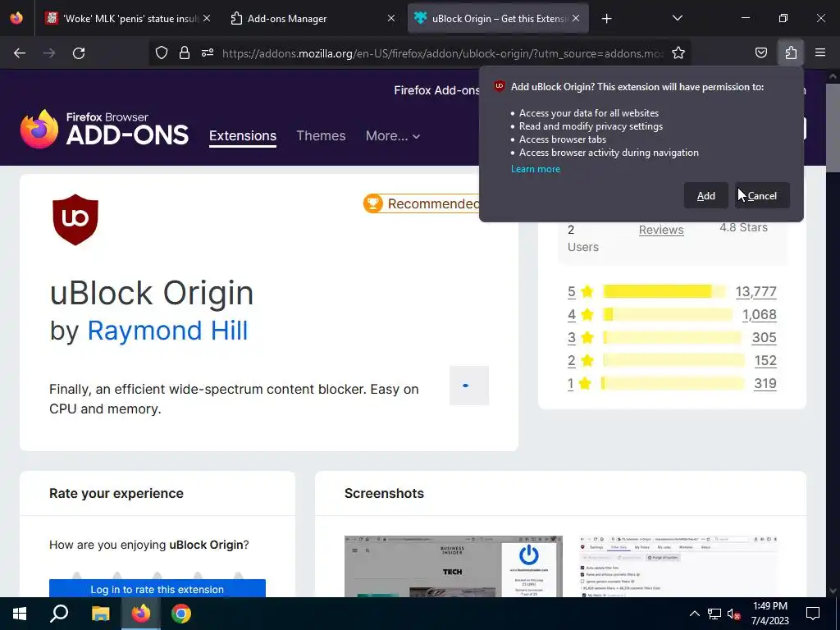Viewport: 840px width, 630px height.
Task: Click the Firefox Browser ADD-ONS logo
Action: coord(104,129)
